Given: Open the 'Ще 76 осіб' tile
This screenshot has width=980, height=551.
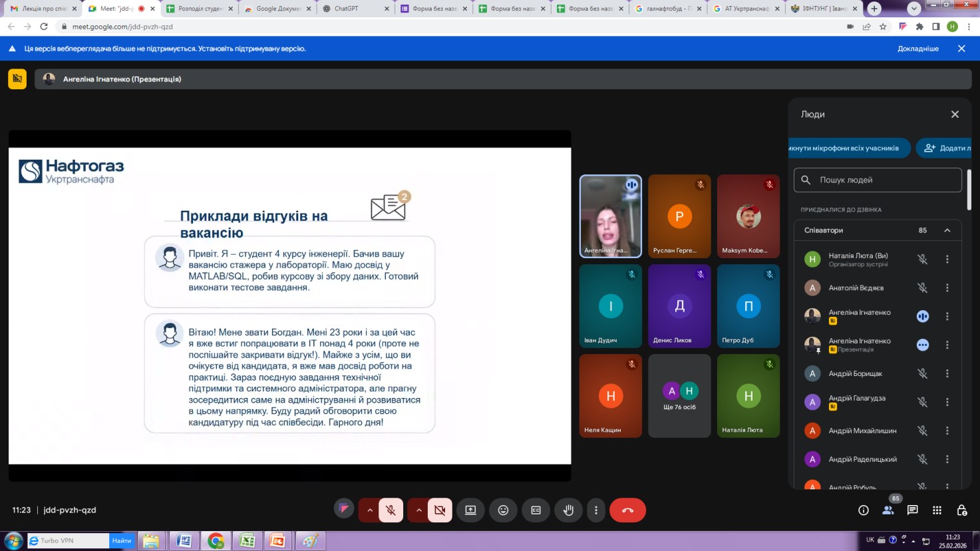Looking at the screenshot, I should click(679, 396).
